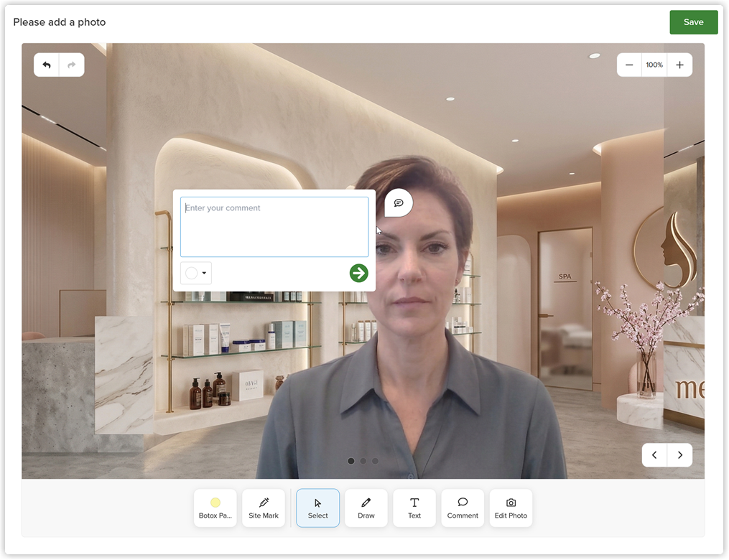Select the Comment tool
The image size is (729, 560).
[x=463, y=508]
